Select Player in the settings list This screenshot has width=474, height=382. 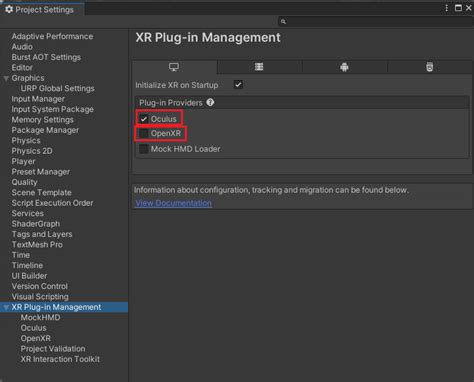[x=23, y=161]
